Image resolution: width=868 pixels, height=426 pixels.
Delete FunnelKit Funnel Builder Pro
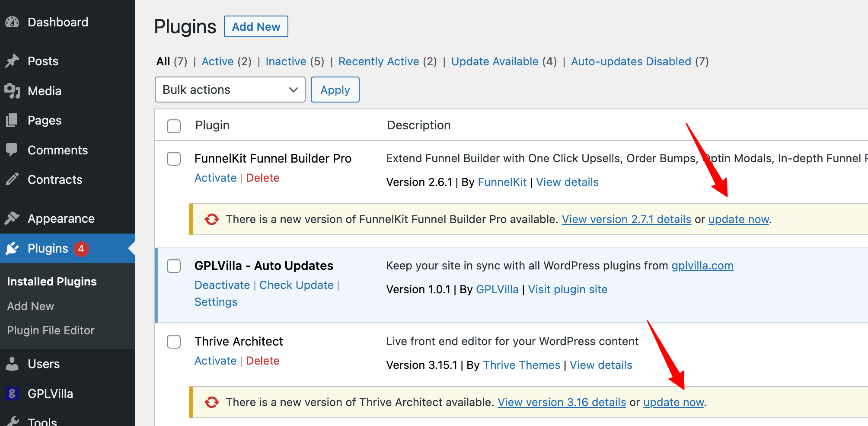262,178
